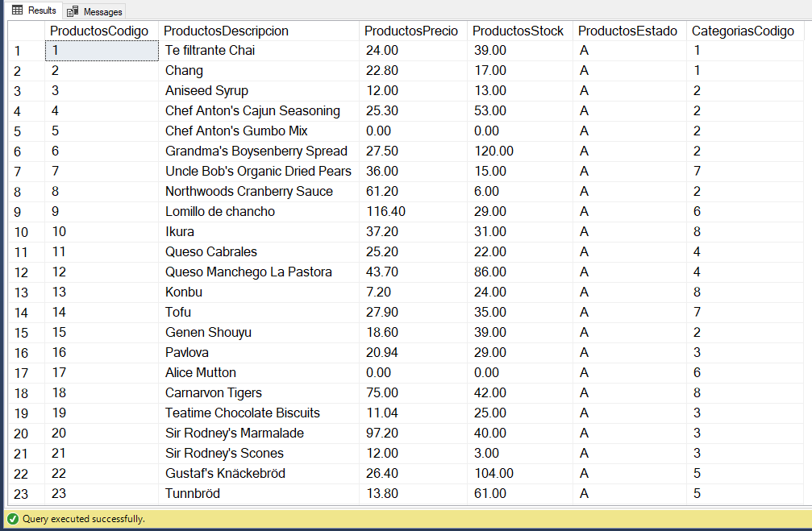This screenshot has width=812, height=531.
Task: Select the 'Tofu' cell
Action: (259, 313)
